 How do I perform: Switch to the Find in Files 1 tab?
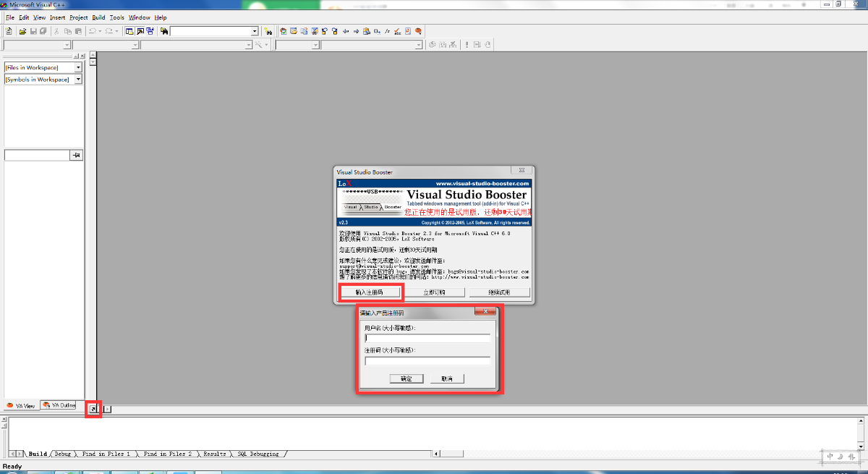coord(106,454)
